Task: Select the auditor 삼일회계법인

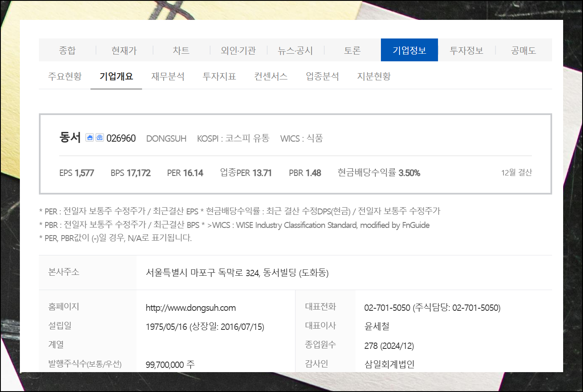Action: click(389, 364)
